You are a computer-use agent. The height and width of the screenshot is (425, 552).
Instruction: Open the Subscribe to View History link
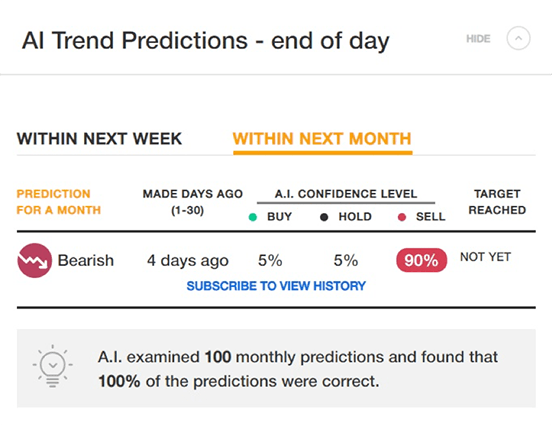click(x=276, y=286)
